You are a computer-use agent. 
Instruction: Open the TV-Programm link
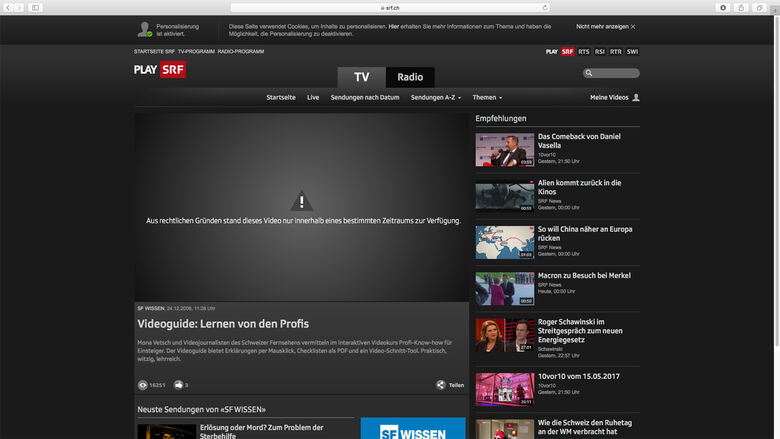196,51
